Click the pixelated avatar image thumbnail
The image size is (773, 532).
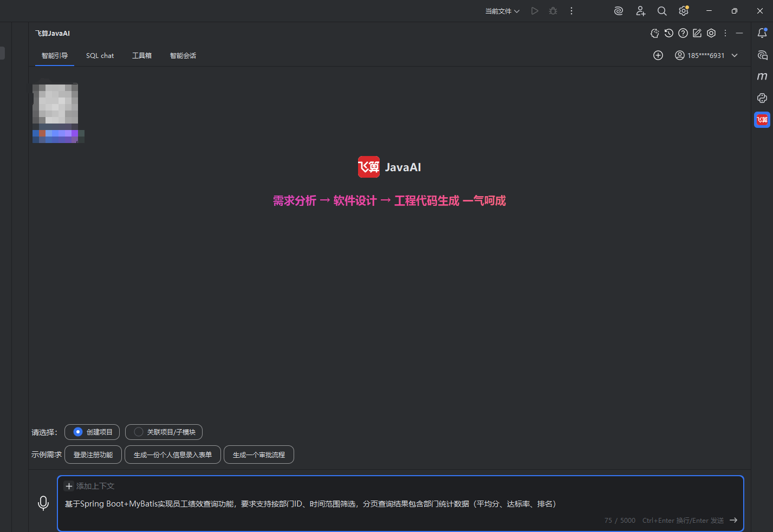58,113
